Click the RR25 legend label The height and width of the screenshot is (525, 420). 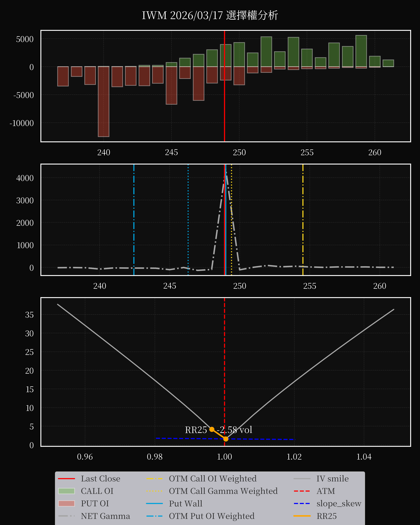(327, 516)
